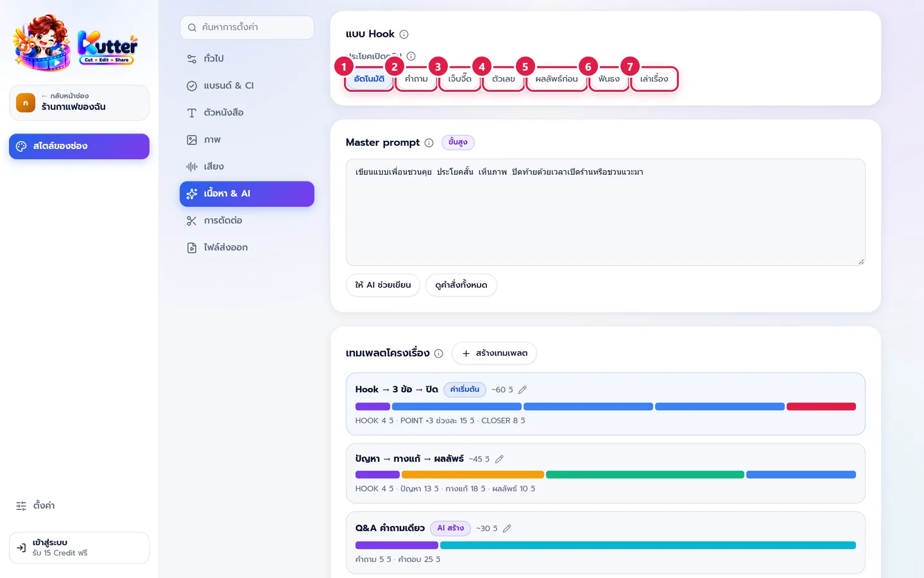The width and height of the screenshot is (924, 578).
Task: Click the orange ปัญหา segment bar
Action: [x=473, y=475]
